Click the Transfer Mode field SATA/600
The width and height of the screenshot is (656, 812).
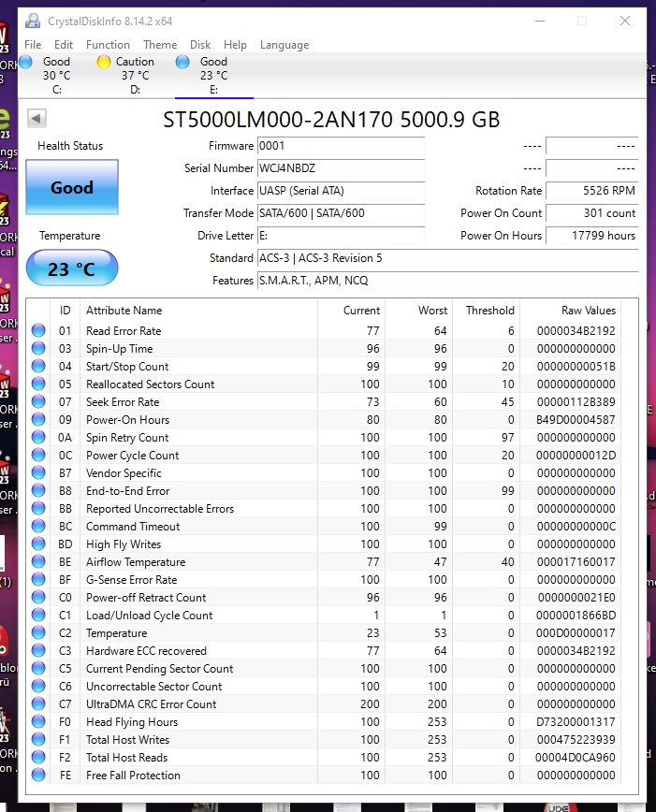(x=341, y=213)
